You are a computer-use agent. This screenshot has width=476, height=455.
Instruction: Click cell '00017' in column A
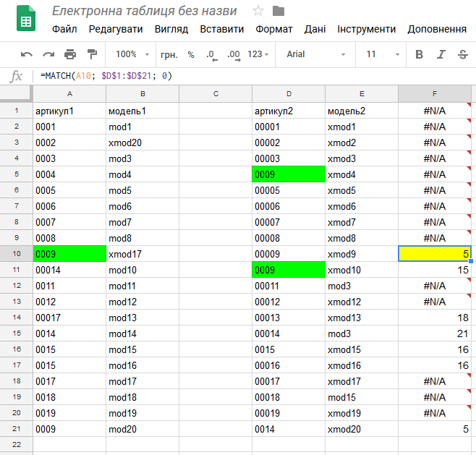tap(69, 318)
